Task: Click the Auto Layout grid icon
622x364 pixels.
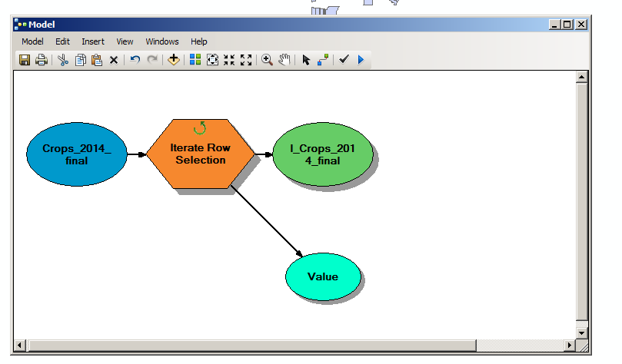Action: coord(195,60)
